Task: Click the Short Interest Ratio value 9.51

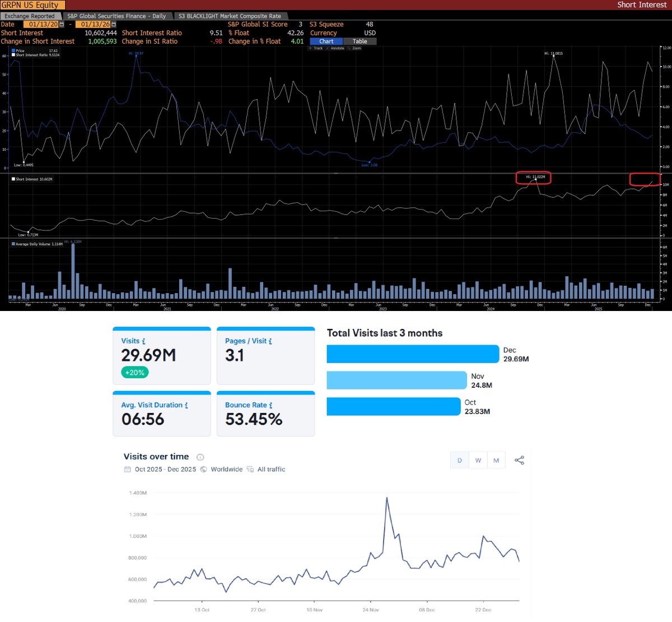Action: point(216,33)
